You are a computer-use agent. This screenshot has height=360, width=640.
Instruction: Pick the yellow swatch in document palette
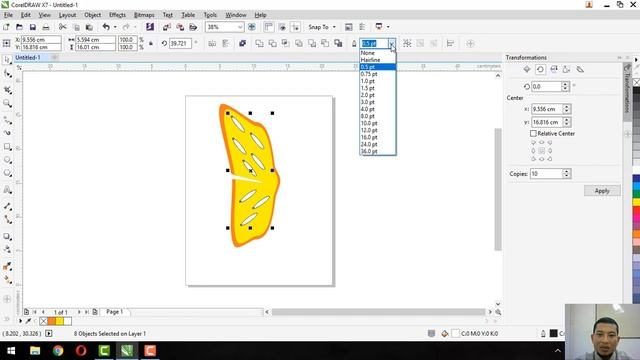pyautogui.click(x=60, y=321)
